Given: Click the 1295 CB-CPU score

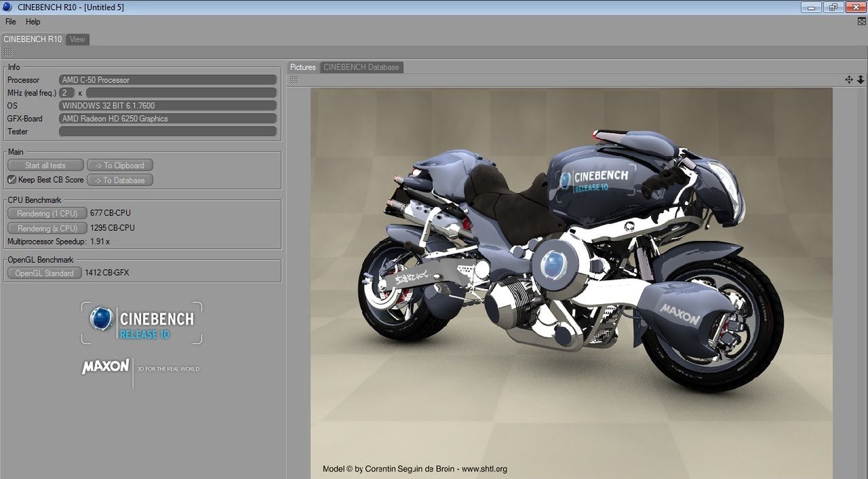Looking at the screenshot, I should coord(113,228).
